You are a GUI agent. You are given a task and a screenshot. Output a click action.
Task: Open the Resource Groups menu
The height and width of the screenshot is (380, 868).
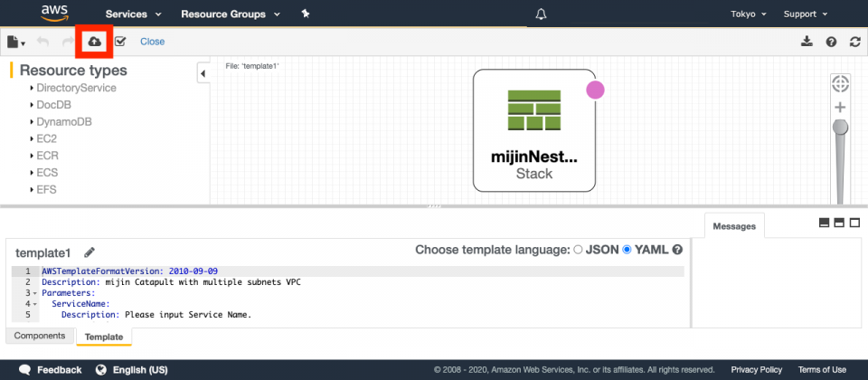[x=231, y=14]
